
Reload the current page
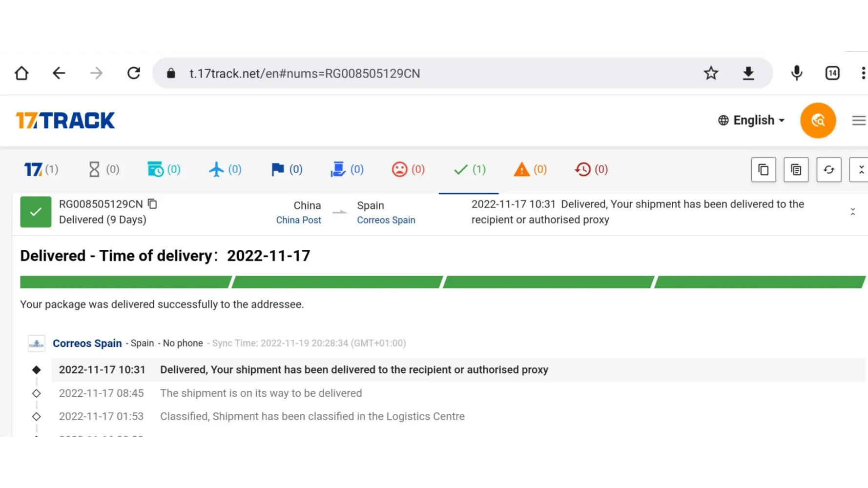[x=134, y=73]
